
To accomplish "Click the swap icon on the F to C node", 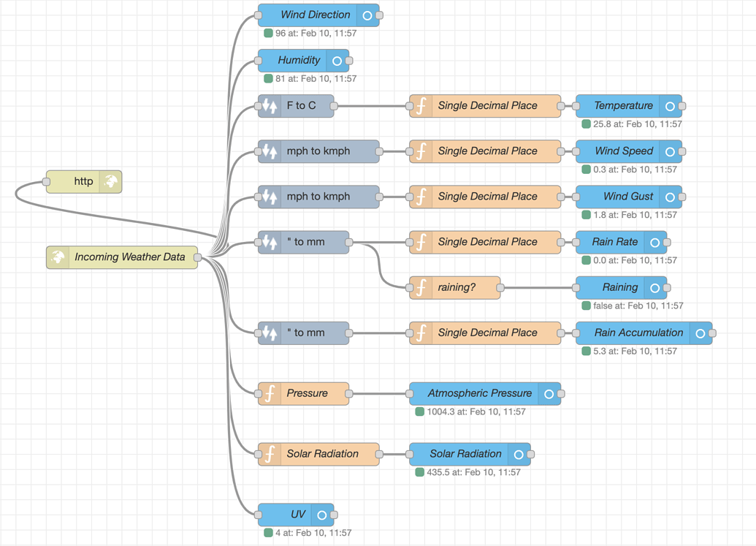I will pos(270,105).
